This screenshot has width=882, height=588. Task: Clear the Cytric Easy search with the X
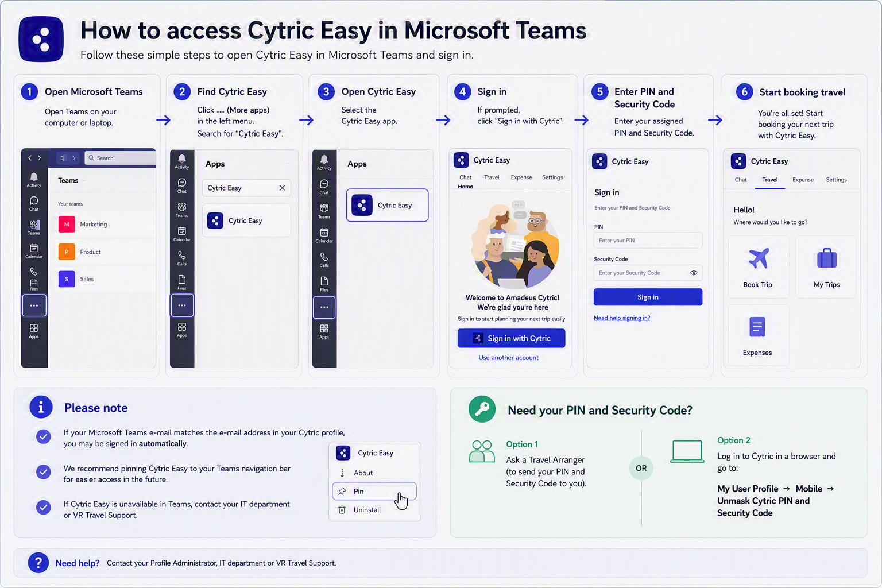tap(282, 188)
